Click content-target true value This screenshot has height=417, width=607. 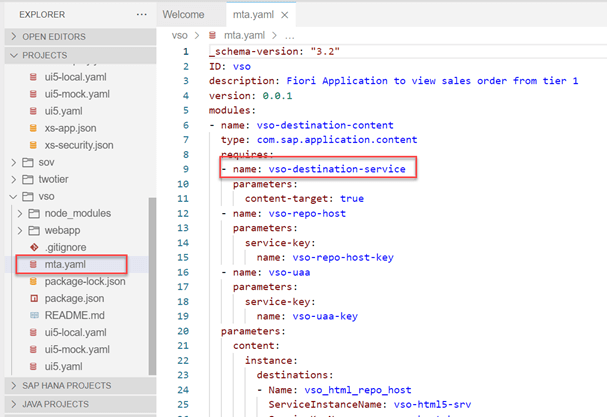pyautogui.click(x=352, y=199)
